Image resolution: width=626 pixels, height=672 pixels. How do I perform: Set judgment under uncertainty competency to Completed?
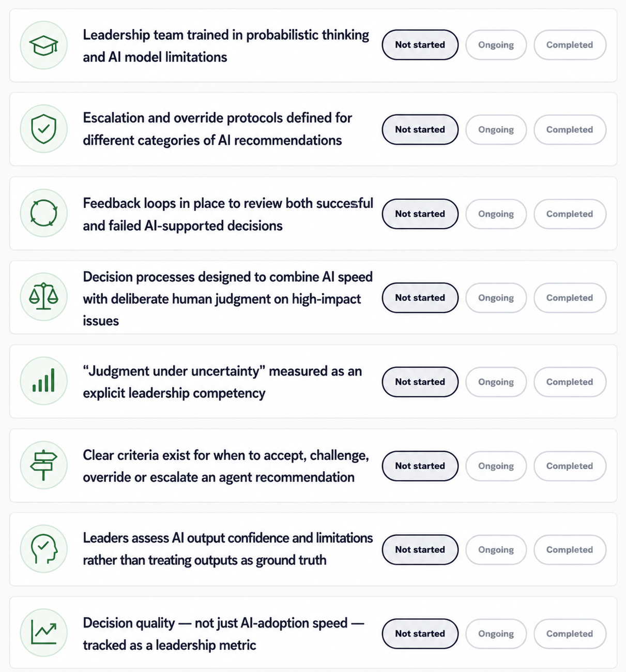coord(570,382)
